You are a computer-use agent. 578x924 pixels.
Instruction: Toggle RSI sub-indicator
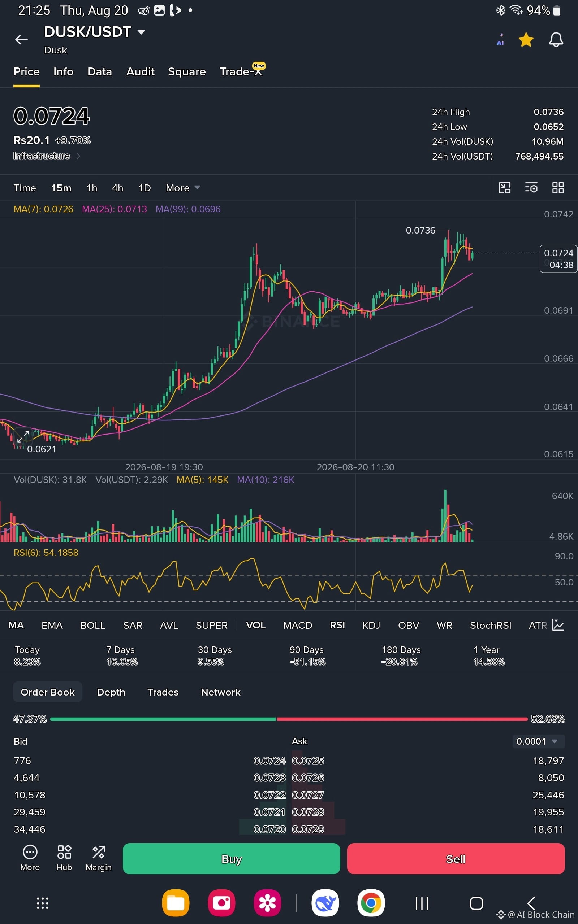point(337,625)
